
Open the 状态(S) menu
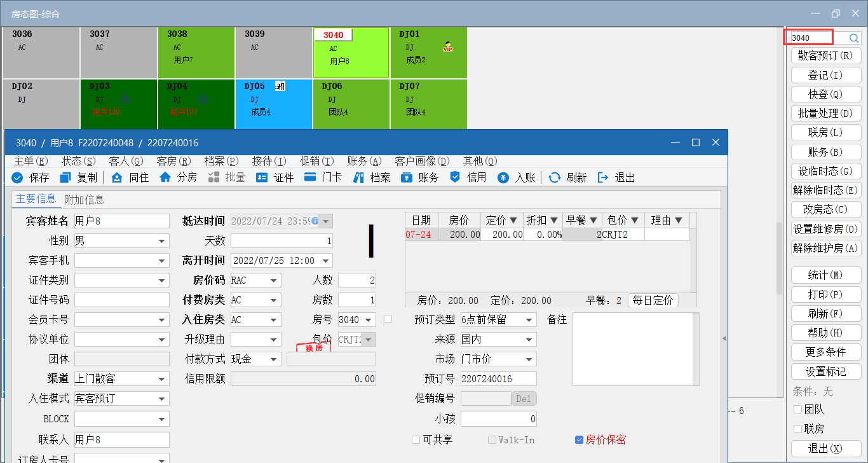pos(79,161)
